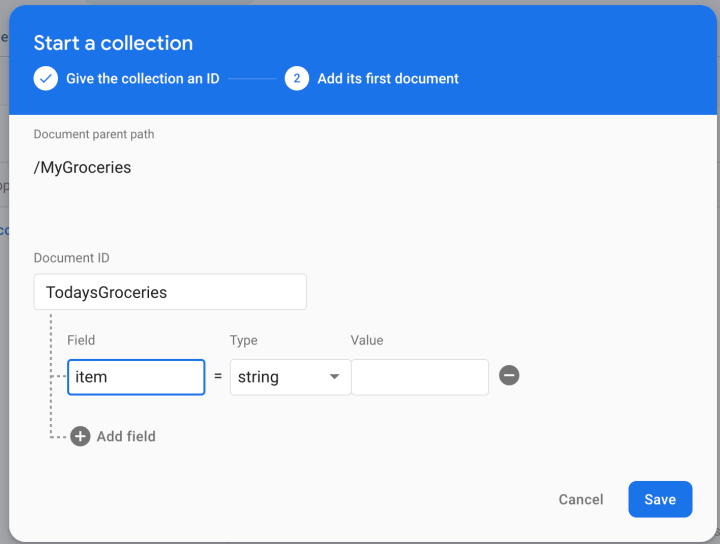Go to 'Give the collection an ID' step
The height and width of the screenshot is (544, 720).
pyautogui.click(x=142, y=78)
